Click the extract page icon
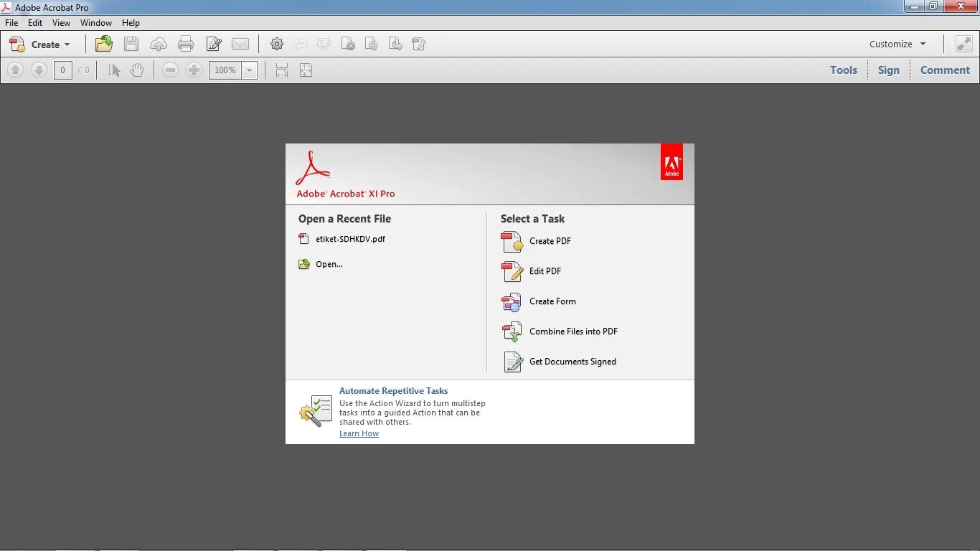The height and width of the screenshot is (551, 980). point(395,44)
